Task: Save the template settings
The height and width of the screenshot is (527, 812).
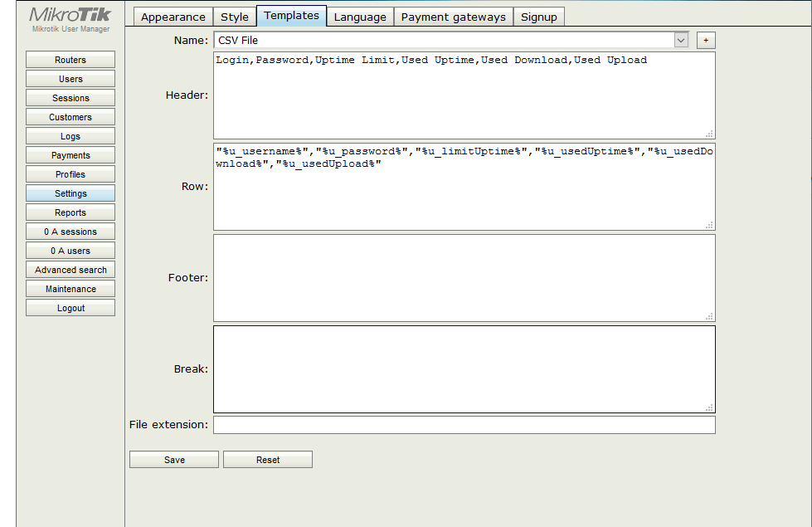Action: (174, 460)
